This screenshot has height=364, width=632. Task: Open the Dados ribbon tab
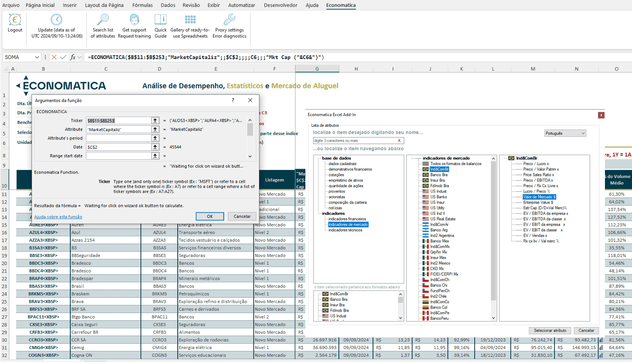[x=168, y=5]
